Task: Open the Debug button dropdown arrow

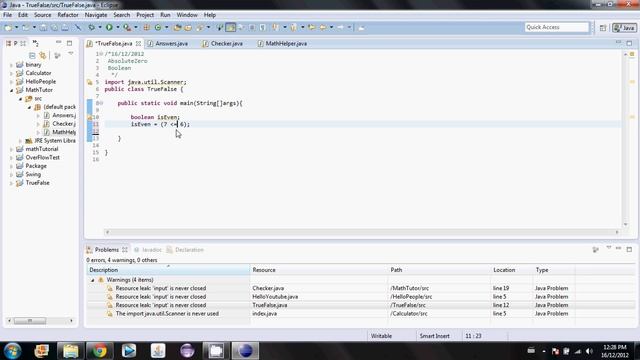Action: pos(100,27)
